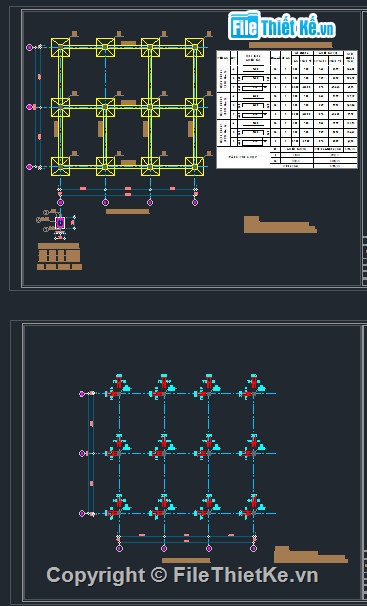Select the white rebar schedule table
Screen dimensions: 367x606
click(287, 109)
